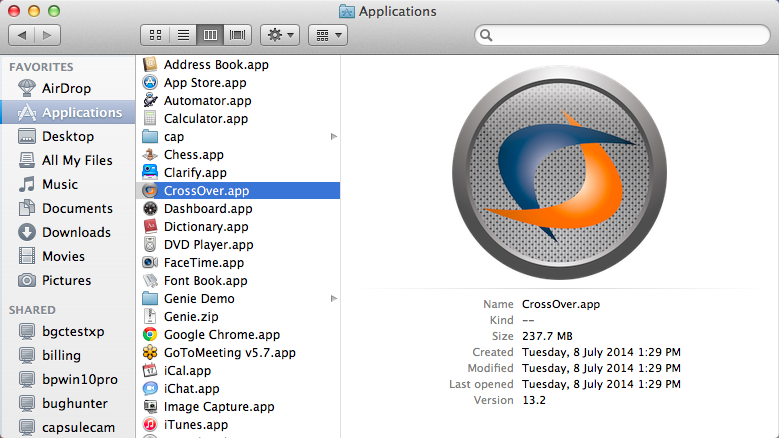Select iTunes.app icon
779x438 pixels.
[150, 425]
